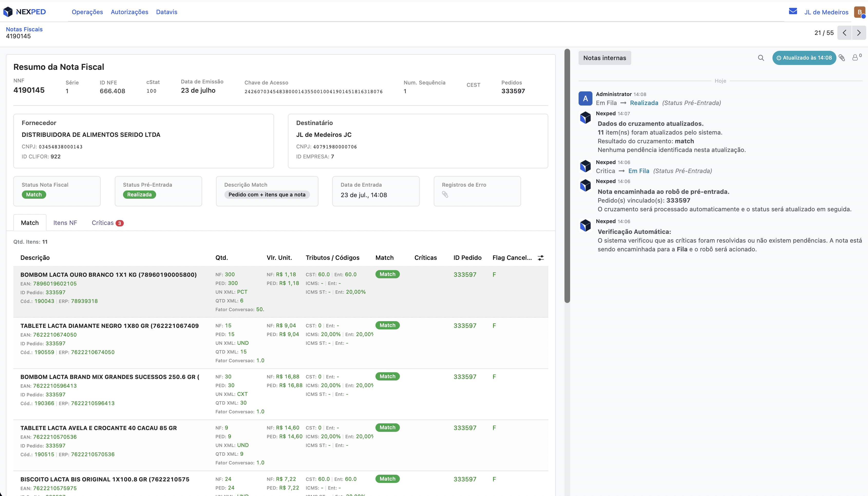
Task: Click the Fornecedor name DISTRIBUIDORA DE ALIMENTOS
Action: point(91,135)
